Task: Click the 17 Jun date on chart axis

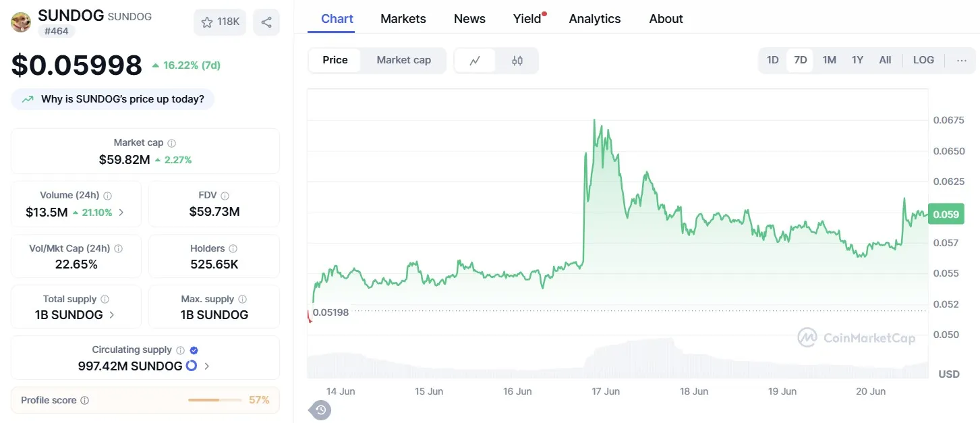Action: pyautogui.click(x=605, y=391)
